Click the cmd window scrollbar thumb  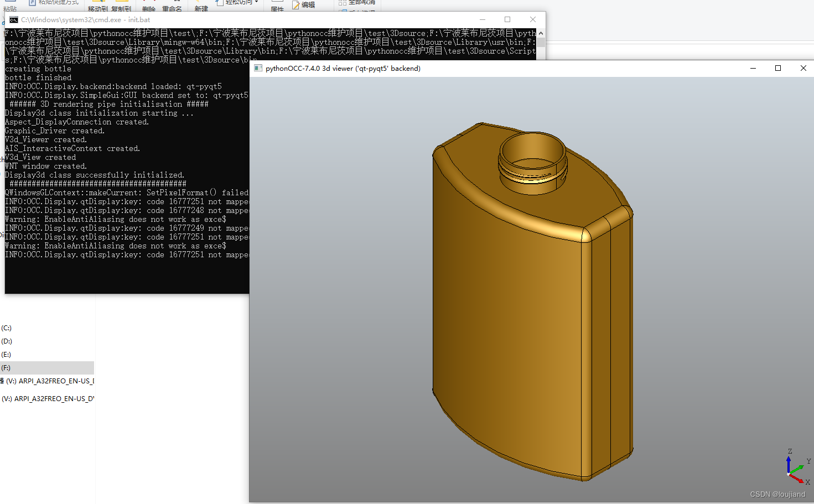coord(541,43)
